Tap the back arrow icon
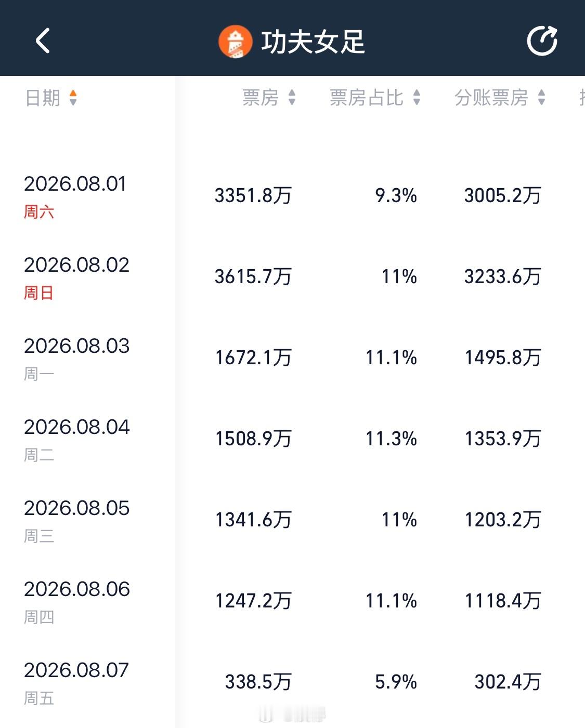Viewport: 585px width, 728px height. (x=43, y=41)
